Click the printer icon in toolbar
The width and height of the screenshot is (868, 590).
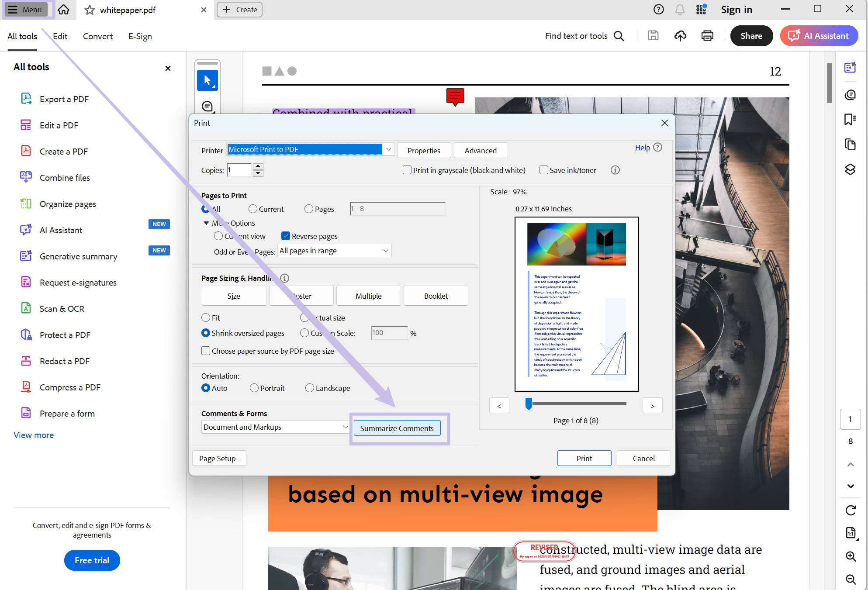point(707,36)
